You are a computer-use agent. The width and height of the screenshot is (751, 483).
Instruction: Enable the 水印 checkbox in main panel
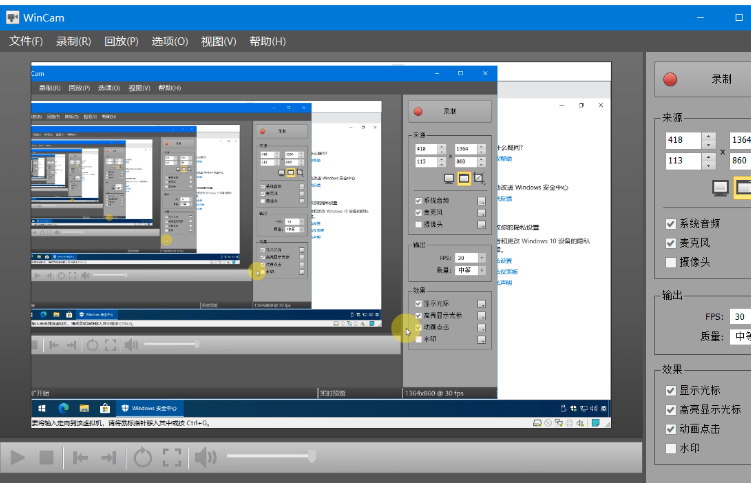671,448
